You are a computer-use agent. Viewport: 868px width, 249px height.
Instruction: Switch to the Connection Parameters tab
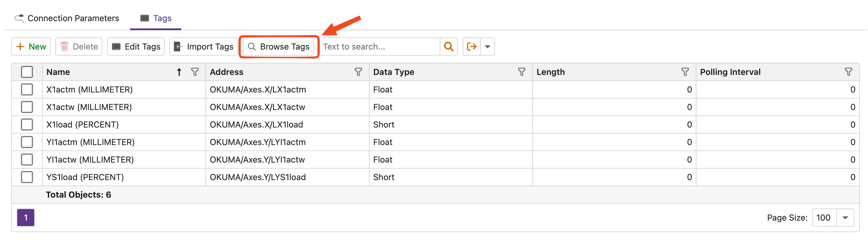[67, 18]
